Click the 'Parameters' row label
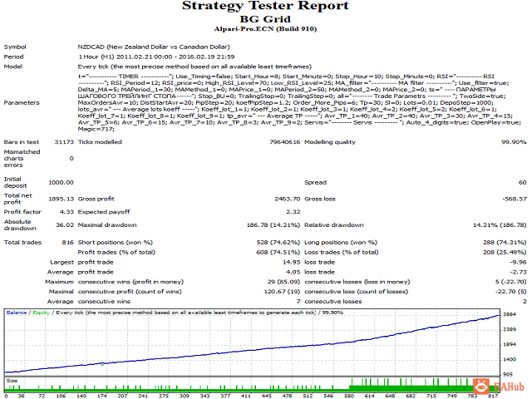This screenshot has width=532, height=399. 22,102
